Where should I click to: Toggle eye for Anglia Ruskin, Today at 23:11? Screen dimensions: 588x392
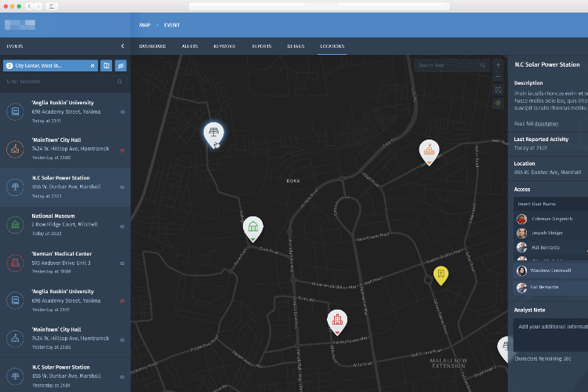coord(122,112)
